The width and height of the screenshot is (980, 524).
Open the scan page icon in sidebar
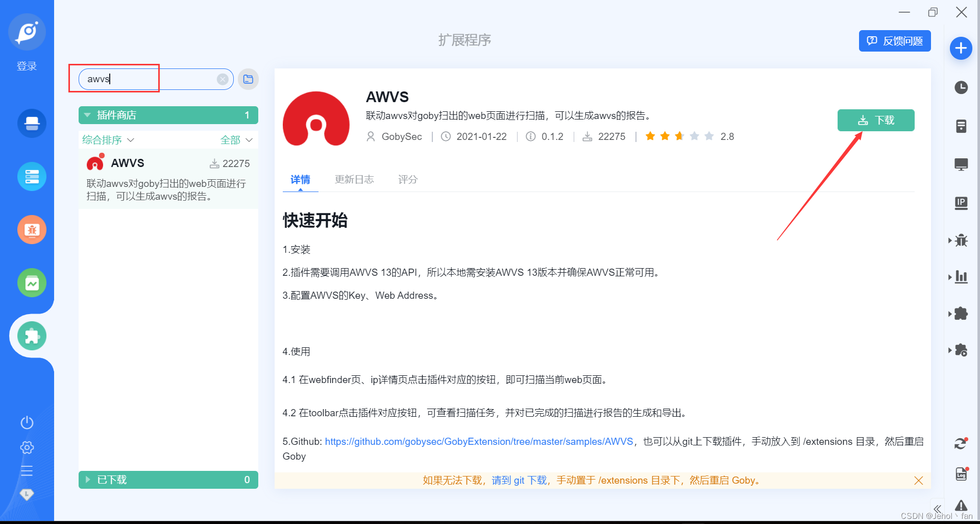[32, 123]
